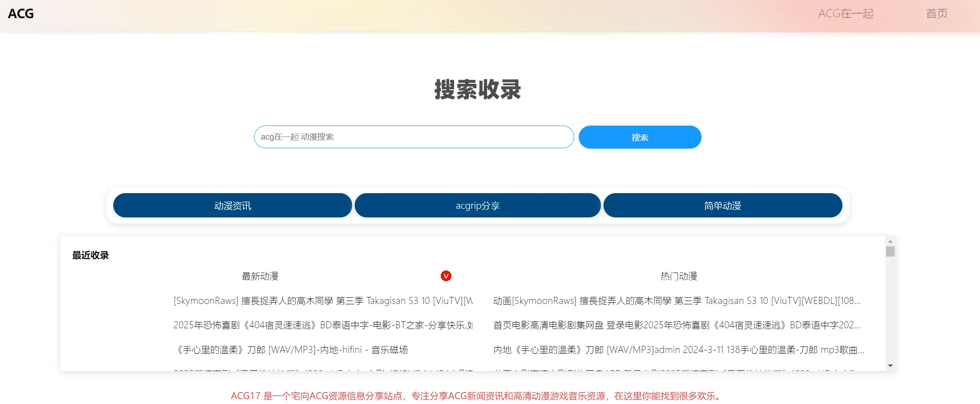Open 《手心里的温柔》刀郎 [WAV/MP3]-内地-hifini link
Viewport: 980px width, 404px height.
point(290,350)
